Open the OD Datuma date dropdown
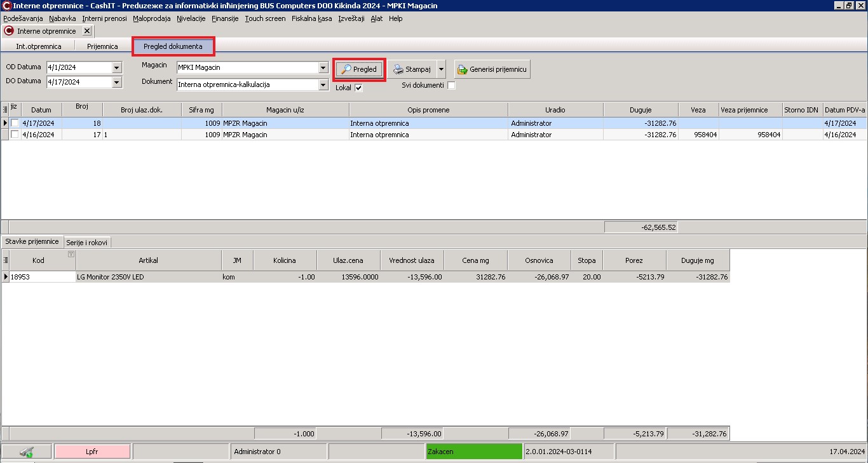The image size is (868, 463). 116,67
